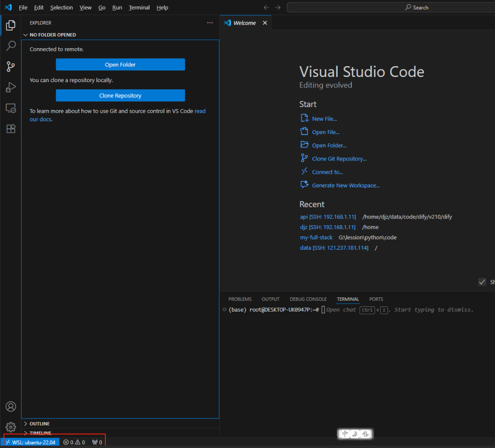The height and width of the screenshot is (448, 495).
Task: Click the Open Folder icon under Start
Action: click(x=304, y=144)
